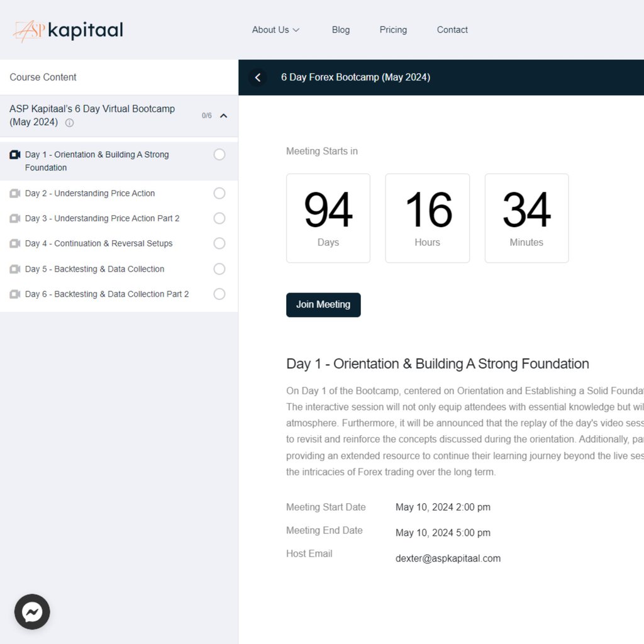
Task: Go back using the left chevron arrow
Action: point(258,77)
